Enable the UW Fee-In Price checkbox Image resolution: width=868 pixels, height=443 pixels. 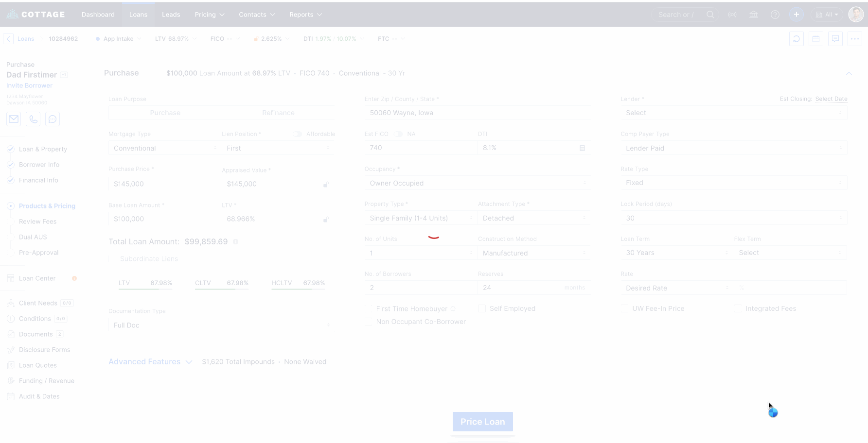[x=625, y=309]
